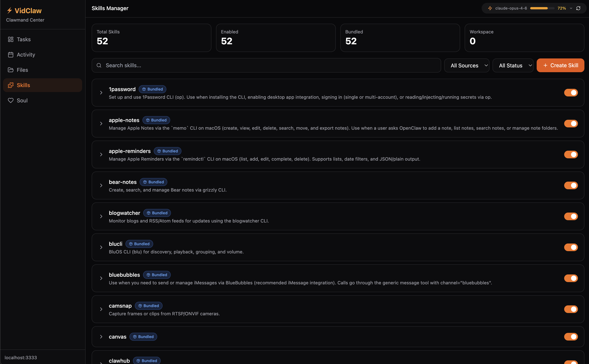Click the Files folder icon in sidebar
The image size is (589, 364).
tap(11, 70)
